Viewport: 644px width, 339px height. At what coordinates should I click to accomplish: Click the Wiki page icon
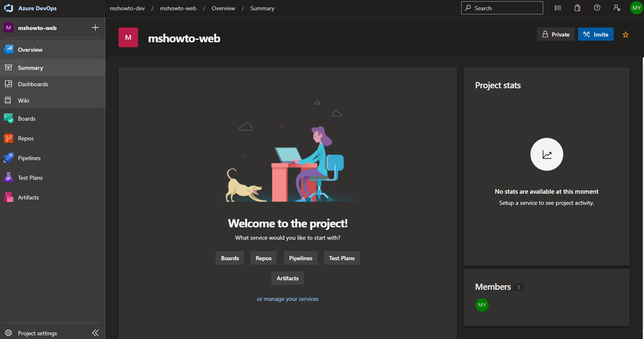8,101
